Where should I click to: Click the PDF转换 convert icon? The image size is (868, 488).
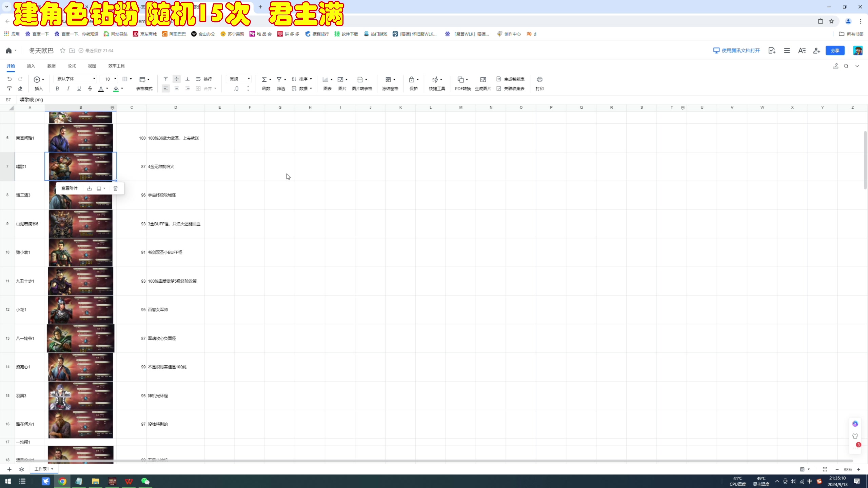point(460,79)
